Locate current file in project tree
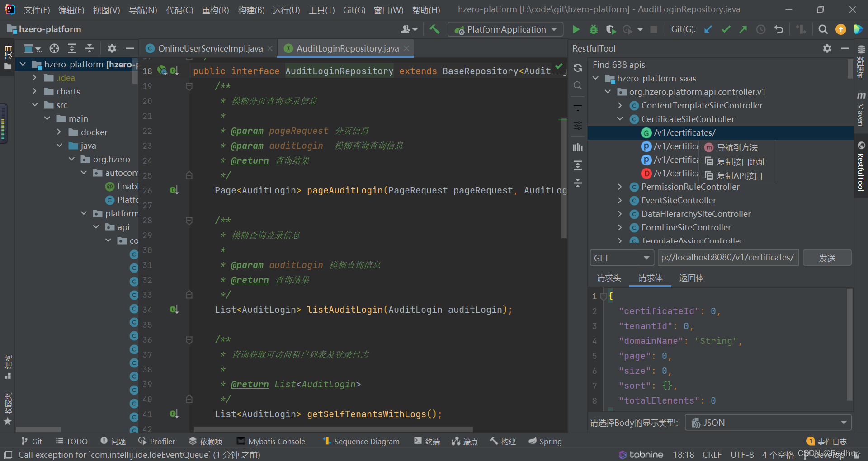Image resolution: width=868 pixels, height=461 pixels. (x=54, y=48)
